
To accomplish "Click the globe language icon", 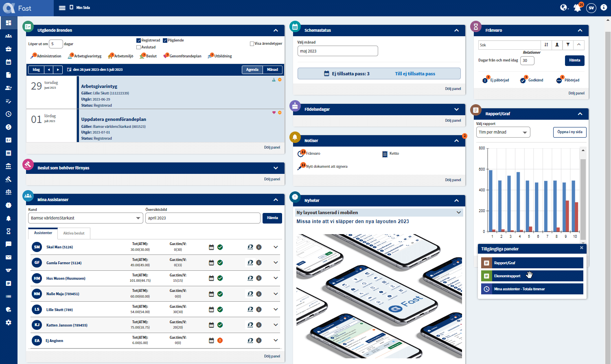I will pos(564,8).
